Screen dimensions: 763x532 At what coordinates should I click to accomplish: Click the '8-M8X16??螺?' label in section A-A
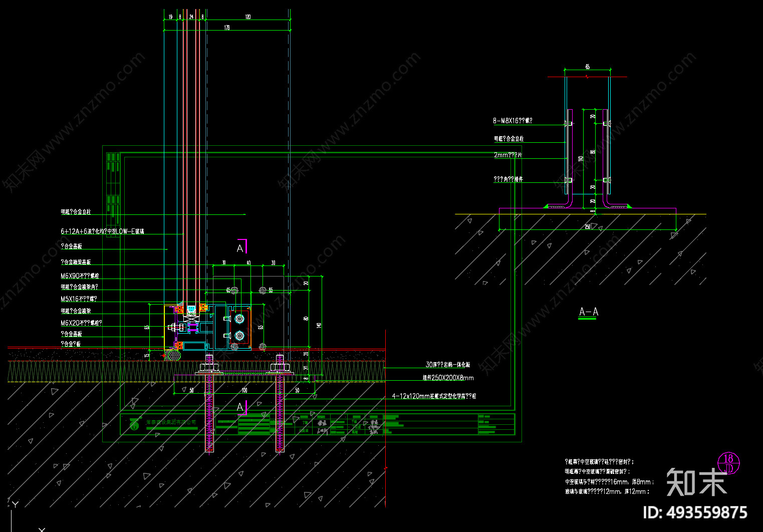coord(513,121)
